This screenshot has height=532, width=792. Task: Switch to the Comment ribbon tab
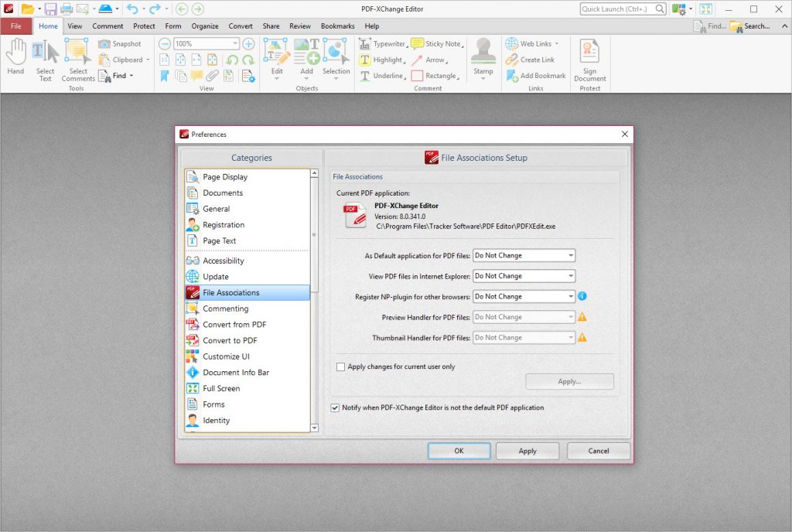[108, 26]
